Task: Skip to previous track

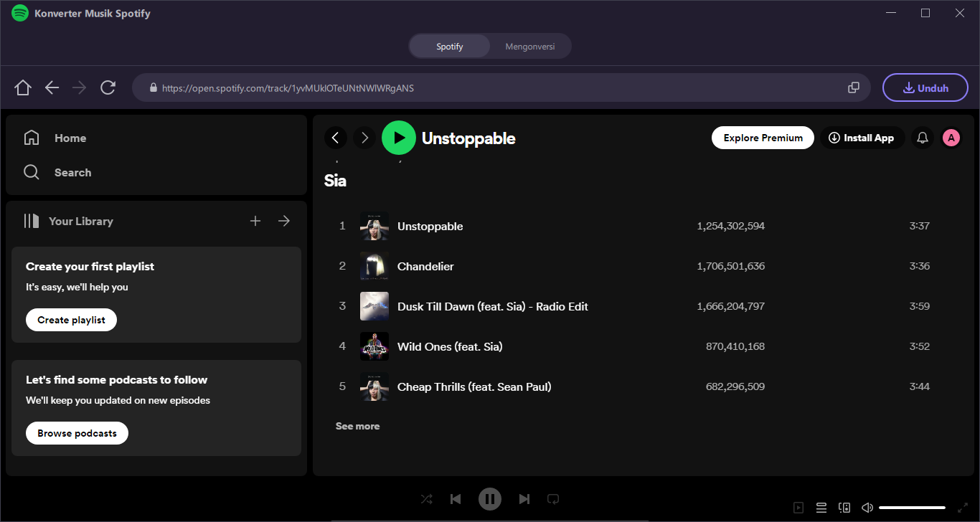Action: 456,499
